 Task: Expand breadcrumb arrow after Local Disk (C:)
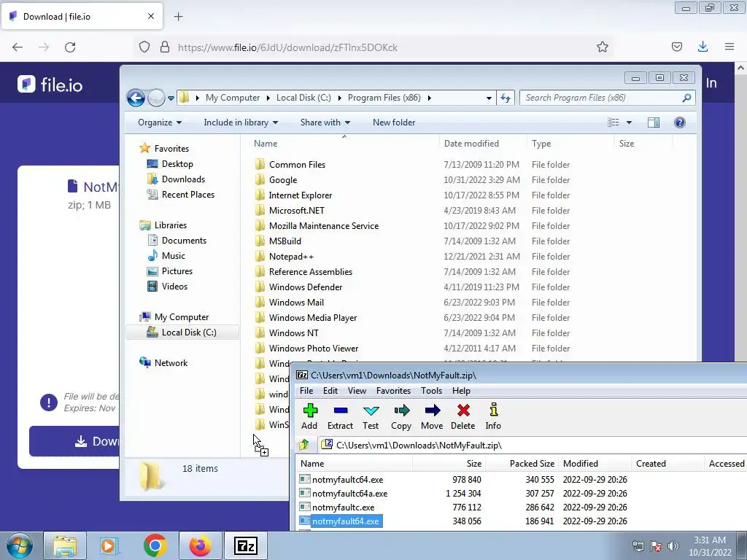(339, 98)
